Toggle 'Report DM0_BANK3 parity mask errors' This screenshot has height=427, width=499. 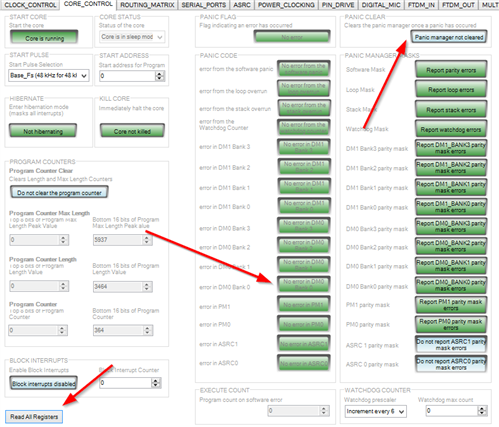point(451,227)
